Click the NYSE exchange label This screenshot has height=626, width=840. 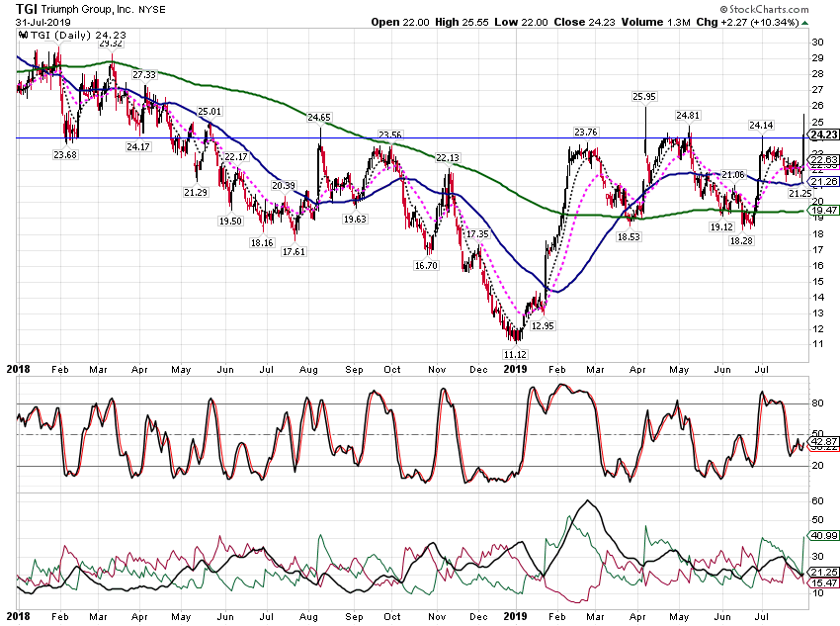tap(151, 10)
